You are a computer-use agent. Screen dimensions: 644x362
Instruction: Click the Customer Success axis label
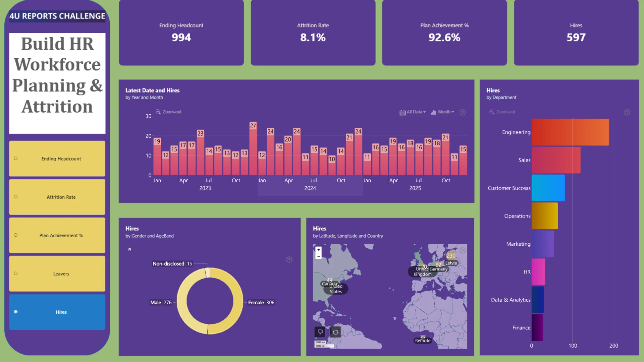(509, 188)
